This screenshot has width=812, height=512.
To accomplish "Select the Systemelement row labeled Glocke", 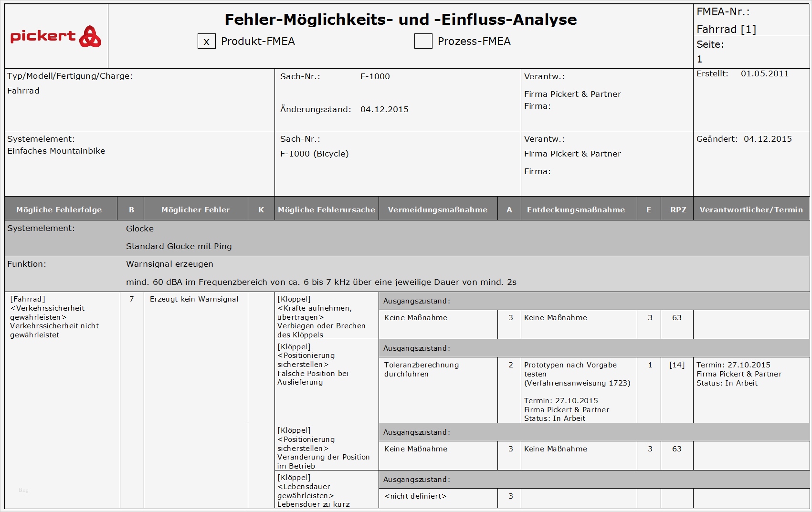I will coord(139,229).
